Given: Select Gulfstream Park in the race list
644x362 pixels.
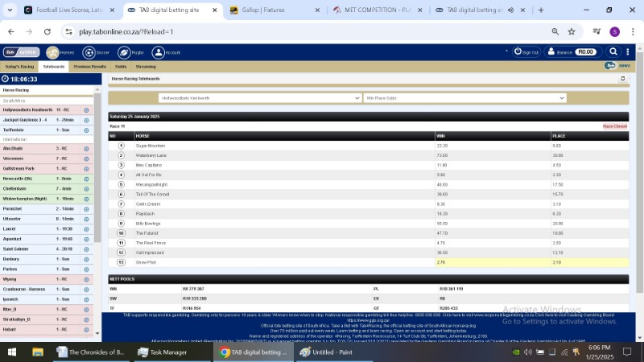Looking at the screenshot, I should (24, 168).
